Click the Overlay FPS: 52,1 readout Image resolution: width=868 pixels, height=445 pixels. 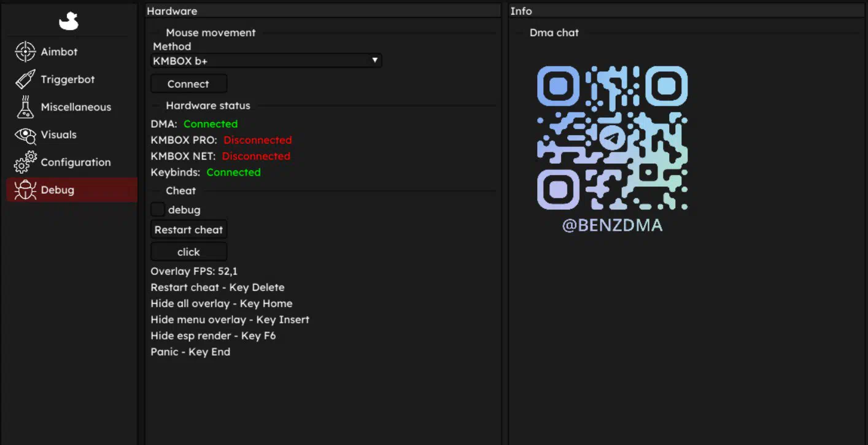194,271
